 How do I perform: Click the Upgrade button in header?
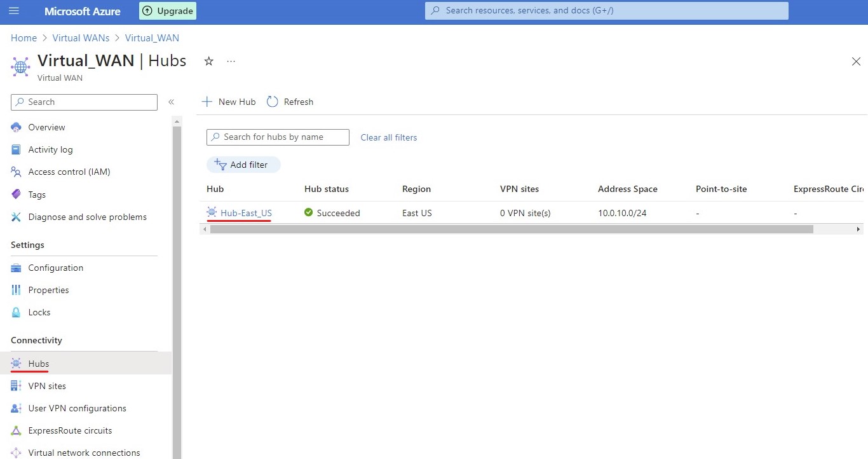[x=168, y=11]
